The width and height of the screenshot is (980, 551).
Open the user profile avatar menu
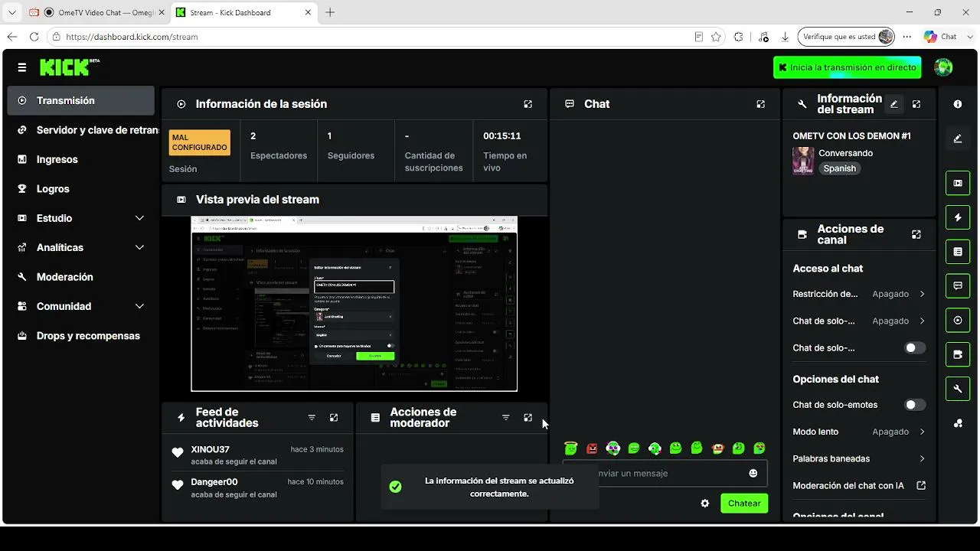pyautogui.click(x=943, y=67)
